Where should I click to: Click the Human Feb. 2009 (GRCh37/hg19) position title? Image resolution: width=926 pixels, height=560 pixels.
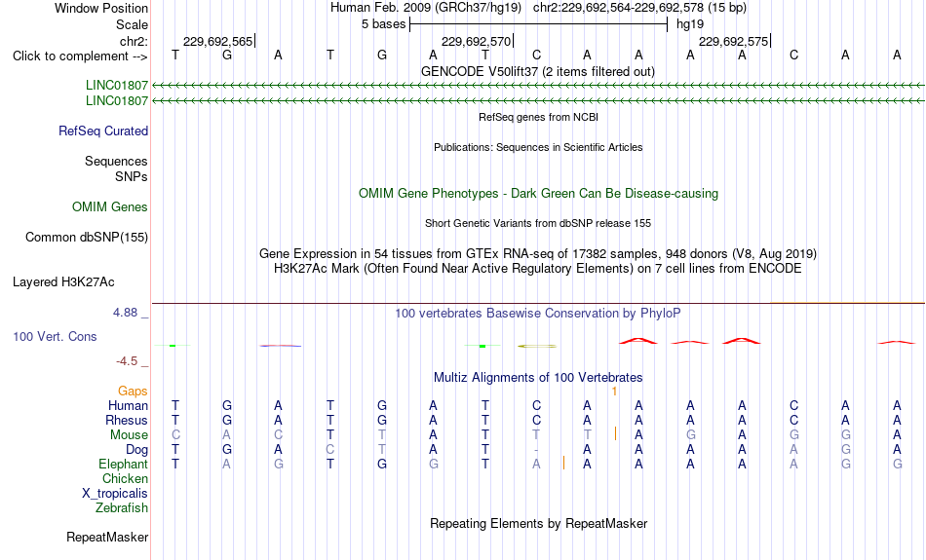pyautogui.click(x=426, y=8)
